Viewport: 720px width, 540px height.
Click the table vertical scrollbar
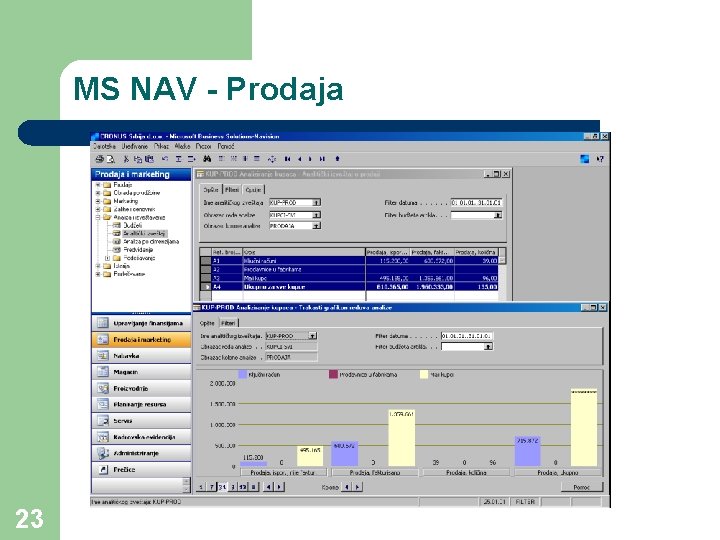[x=502, y=274]
